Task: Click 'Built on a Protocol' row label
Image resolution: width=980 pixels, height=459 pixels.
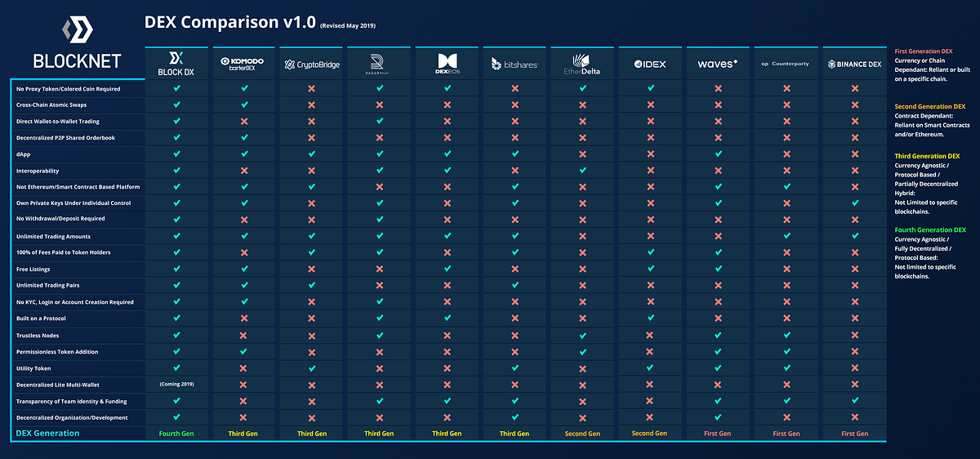Action: 42,319
